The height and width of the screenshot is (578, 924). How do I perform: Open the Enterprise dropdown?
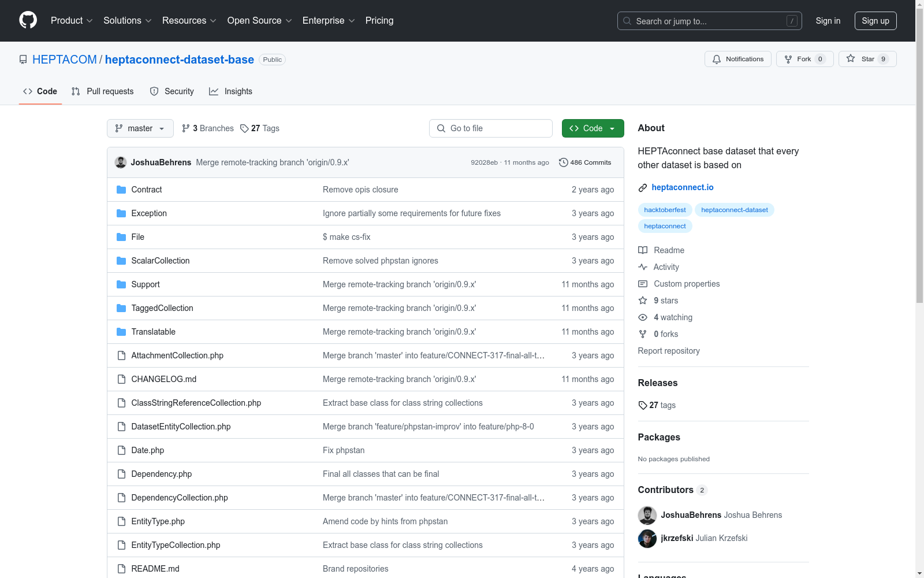(329, 20)
